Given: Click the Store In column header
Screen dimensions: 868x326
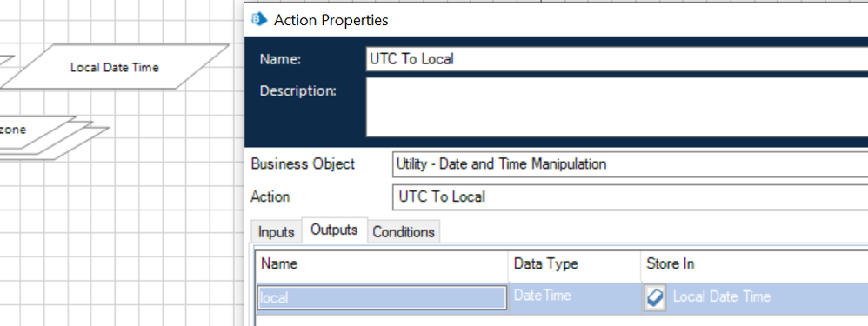Looking at the screenshot, I should pyautogui.click(x=755, y=264).
